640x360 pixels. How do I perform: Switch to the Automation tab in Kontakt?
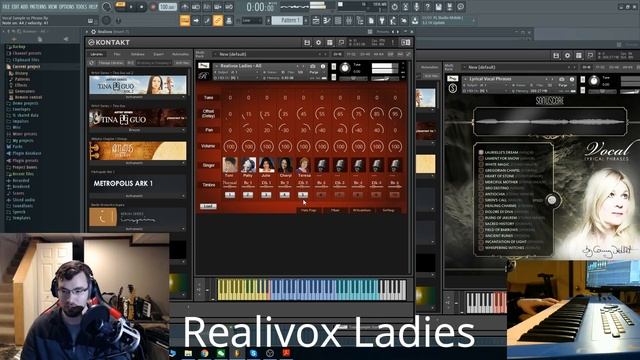click(x=180, y=54)
